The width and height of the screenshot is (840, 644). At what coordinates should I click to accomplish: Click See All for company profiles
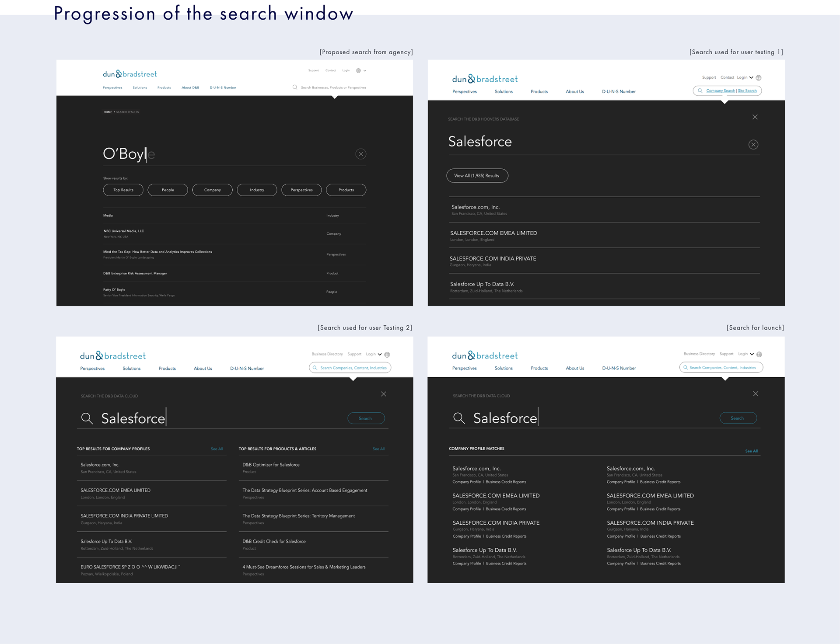(x=217, y=449)
